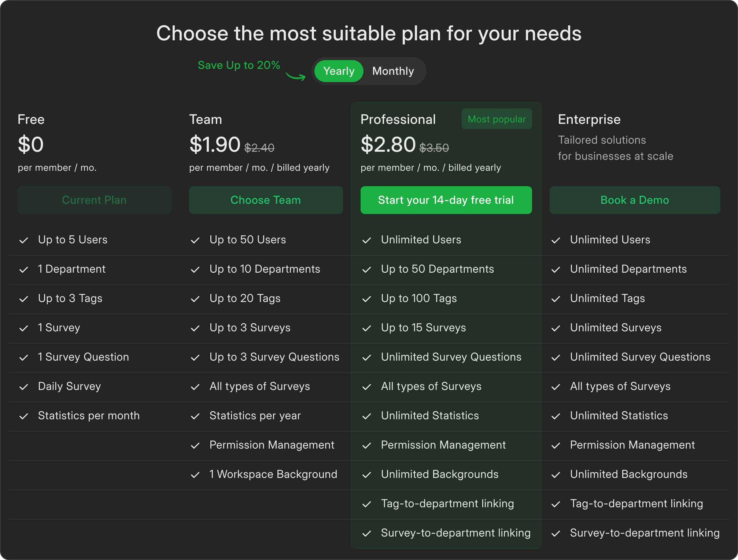This screenshot has height=560, width=738.
Task: Click Book a Demo button
Action: (635, 200)
